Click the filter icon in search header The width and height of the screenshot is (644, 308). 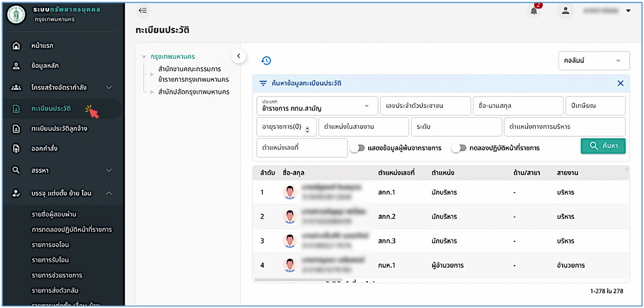tap(263, 83)
